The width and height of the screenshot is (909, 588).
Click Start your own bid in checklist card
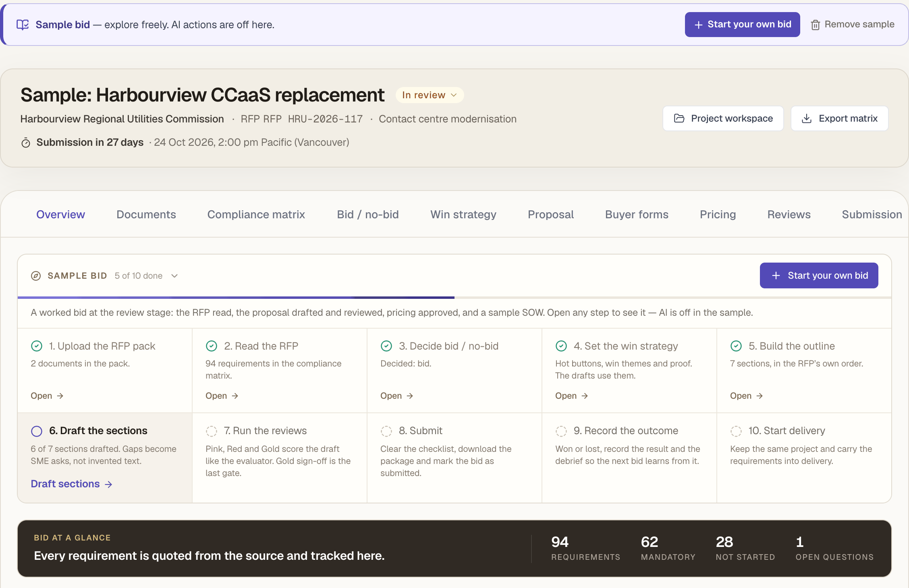(x=819, y=275)
